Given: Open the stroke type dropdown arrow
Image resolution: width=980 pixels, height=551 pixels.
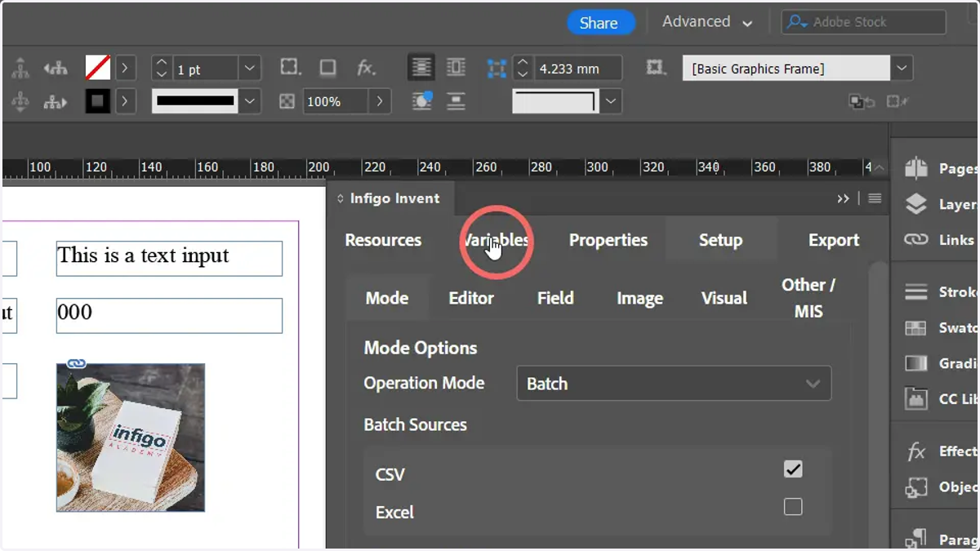Looking at the screenshot, I should click(x=250, y=102).
